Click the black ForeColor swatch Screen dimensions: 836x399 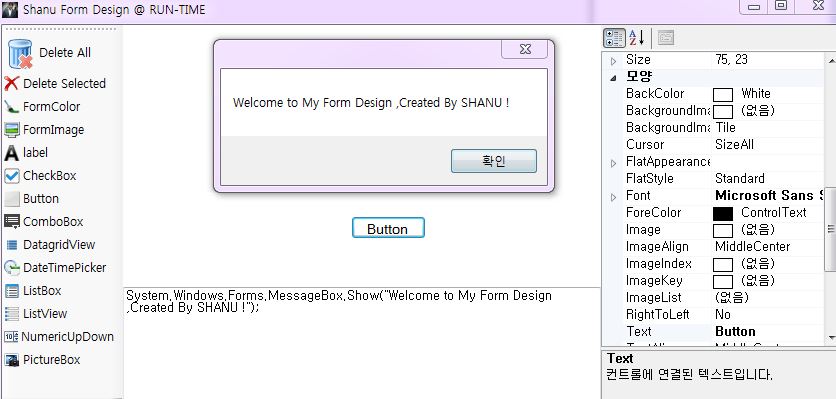723,213
